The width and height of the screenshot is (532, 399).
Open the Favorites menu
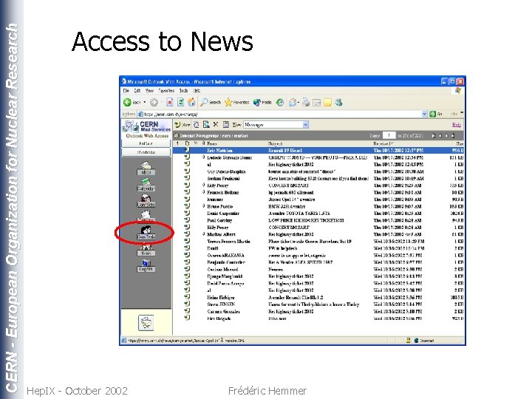166,91
